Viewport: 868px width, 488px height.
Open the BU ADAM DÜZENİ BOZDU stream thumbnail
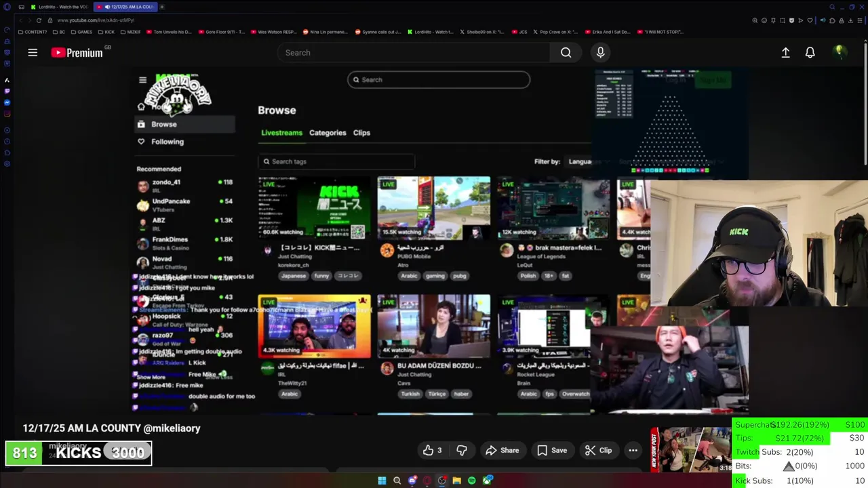tap(434, 326)
